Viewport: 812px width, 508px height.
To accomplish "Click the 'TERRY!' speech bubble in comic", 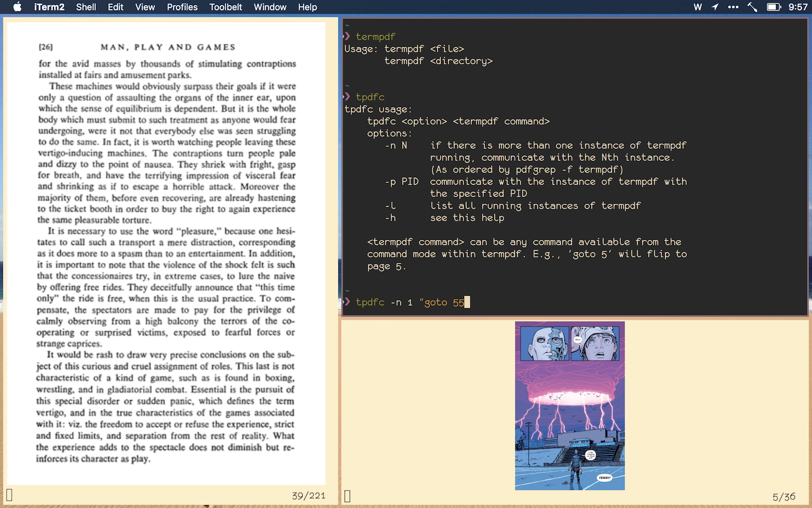I will pyautogui.click(x=604, y=478).
